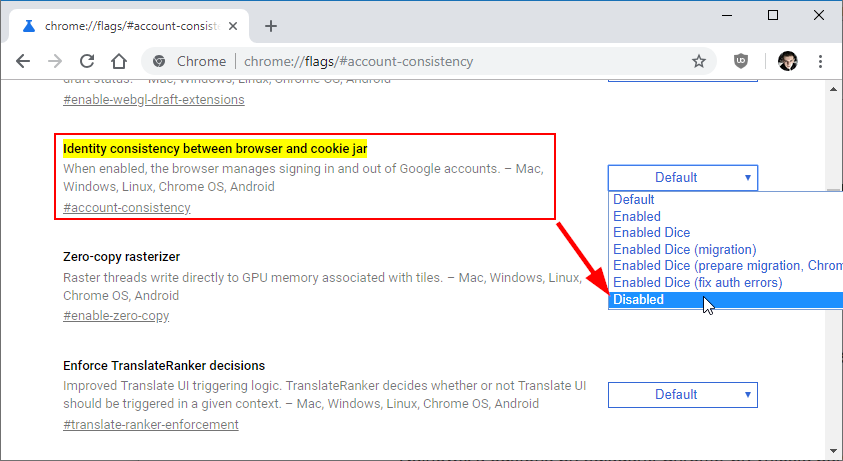Click the Chrome site info icon
This screenshot has height=461, width=843.
coord(159,61)
